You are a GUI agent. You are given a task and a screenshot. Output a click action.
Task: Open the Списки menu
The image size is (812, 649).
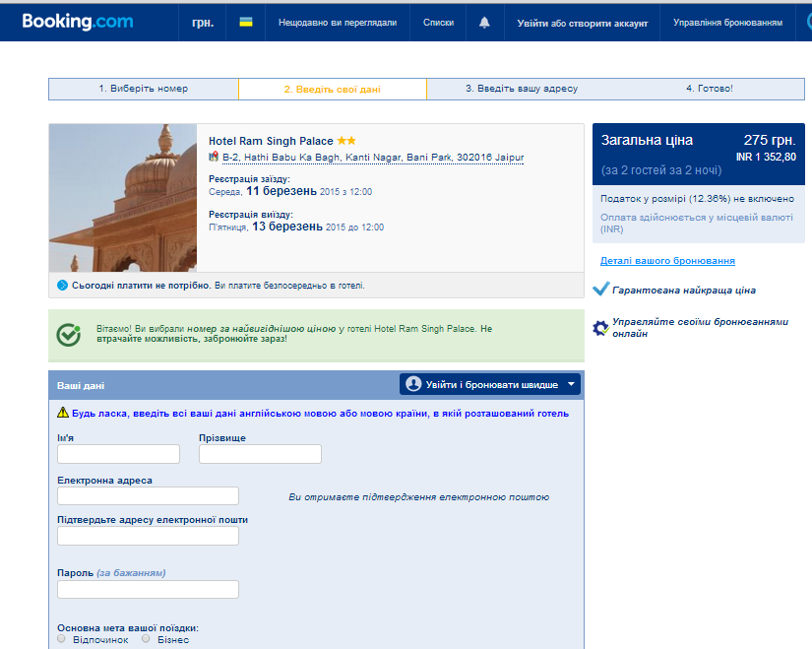pos(438,23)
